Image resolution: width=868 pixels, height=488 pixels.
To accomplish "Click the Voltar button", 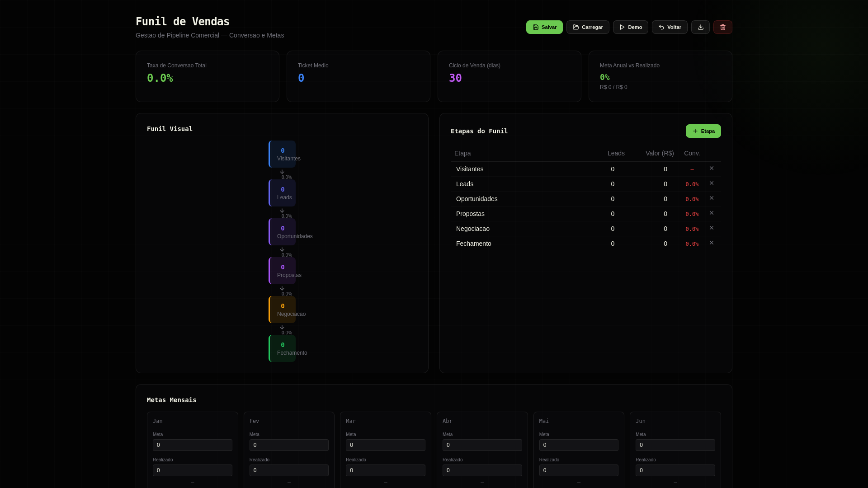I will 670,27.
